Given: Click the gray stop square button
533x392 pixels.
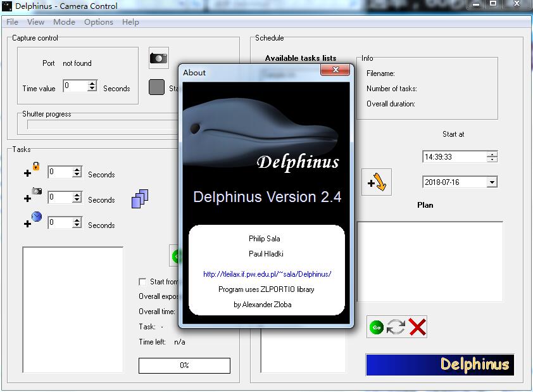Looking at the screenshot, I should [x=157, y=87].
